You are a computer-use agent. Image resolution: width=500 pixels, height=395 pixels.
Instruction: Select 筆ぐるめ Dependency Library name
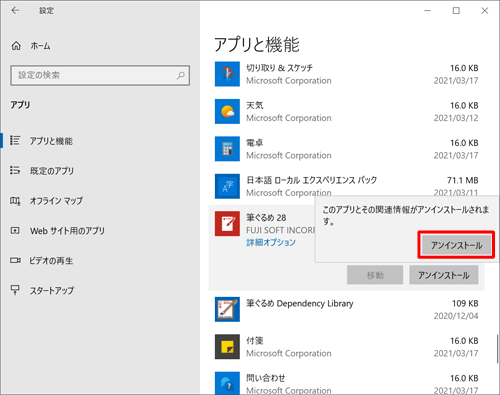click(300, 303)
